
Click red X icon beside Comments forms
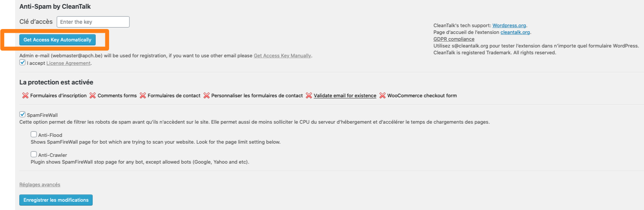point(92,95)
